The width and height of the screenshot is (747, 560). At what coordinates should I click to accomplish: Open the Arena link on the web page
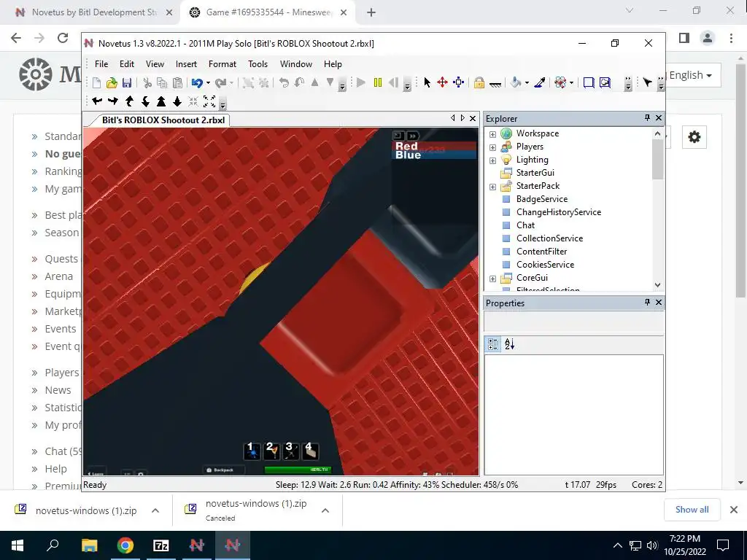click(58, 276)
